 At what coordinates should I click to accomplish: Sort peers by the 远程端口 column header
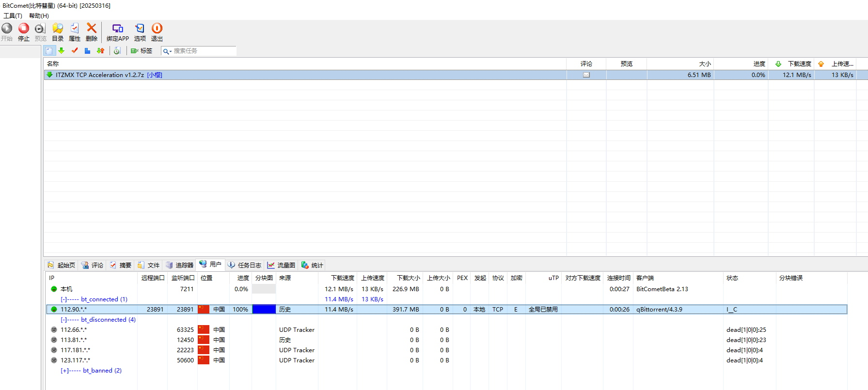153,278
